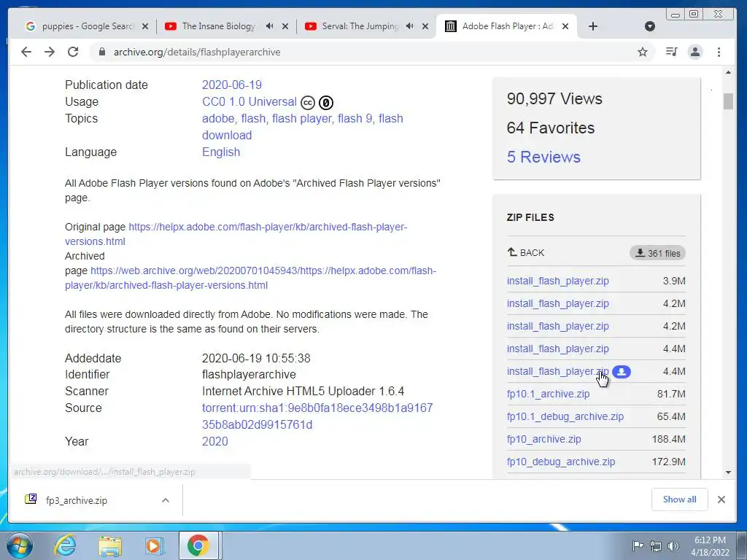Click the vertical scrollbar thumb
747x560 pixels.
click(728, 101)
